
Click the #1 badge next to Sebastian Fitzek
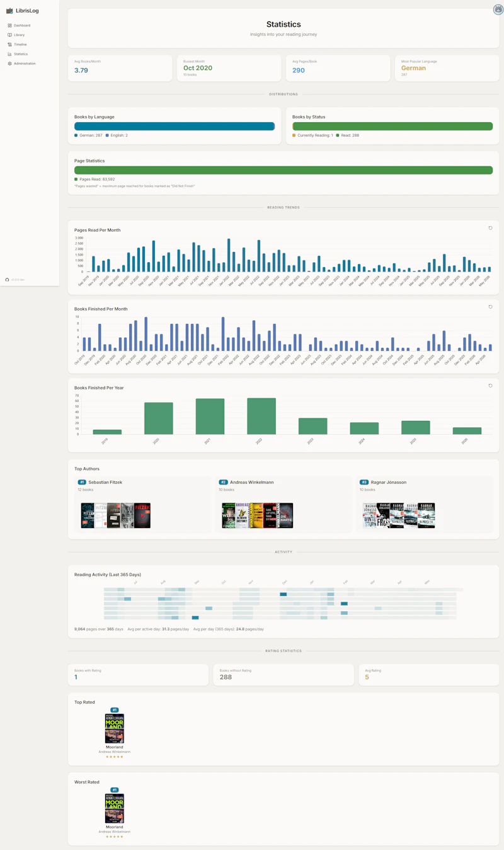[x=82, y=482]
